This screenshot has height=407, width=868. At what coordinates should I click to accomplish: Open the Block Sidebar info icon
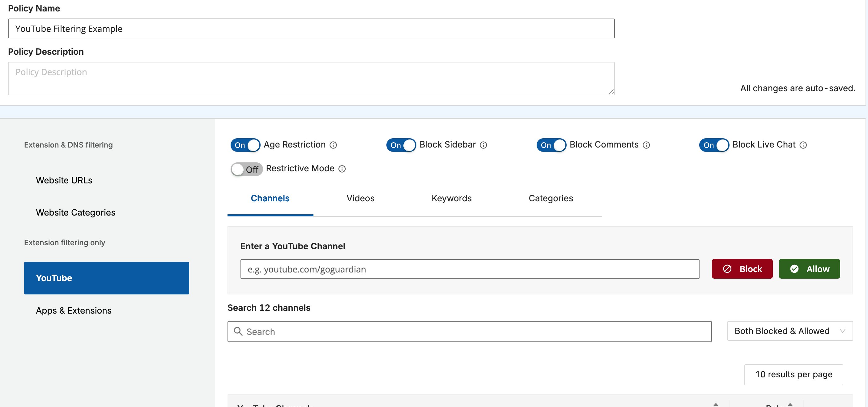click(483, 145)
